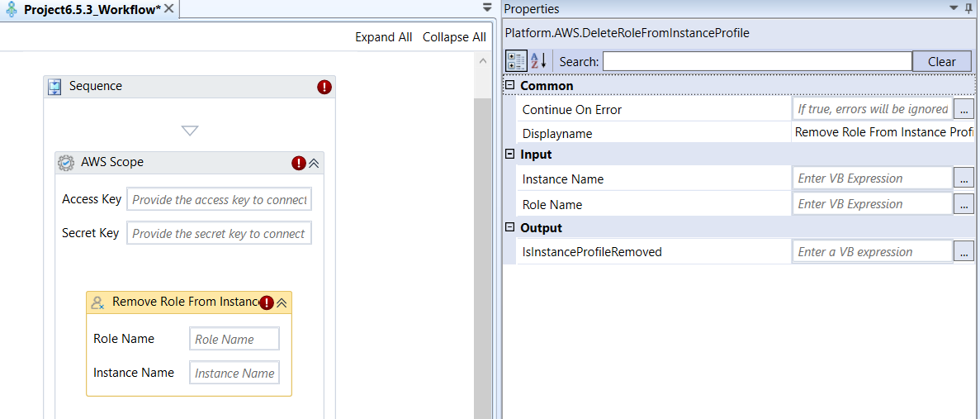Collapse the Common property section
980x419 pixels.
point(509,85)
